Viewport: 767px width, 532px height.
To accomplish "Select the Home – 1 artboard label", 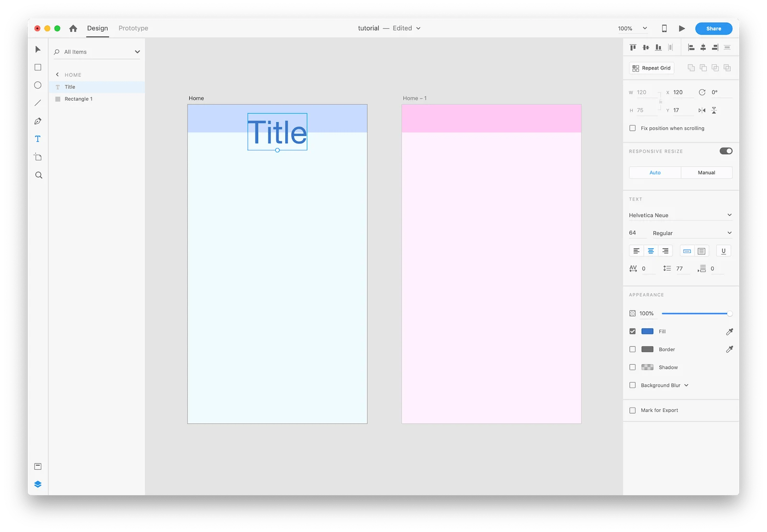I will pos(415,98).
